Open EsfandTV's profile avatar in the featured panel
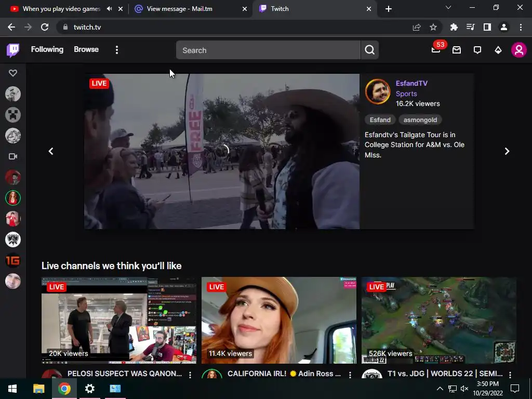 click(x=377, y=91)
